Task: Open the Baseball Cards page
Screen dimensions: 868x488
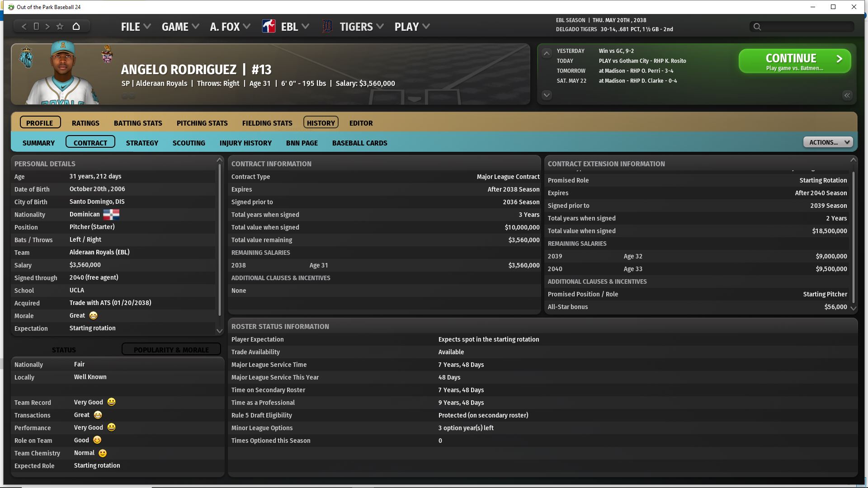Action: [x=359, y=143]
